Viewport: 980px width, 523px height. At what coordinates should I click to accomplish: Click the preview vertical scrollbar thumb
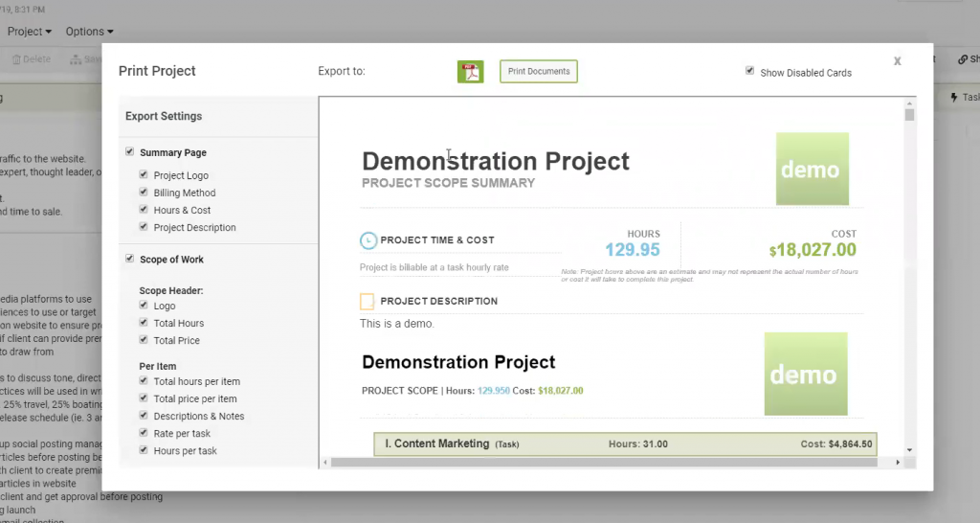[909, 115]
